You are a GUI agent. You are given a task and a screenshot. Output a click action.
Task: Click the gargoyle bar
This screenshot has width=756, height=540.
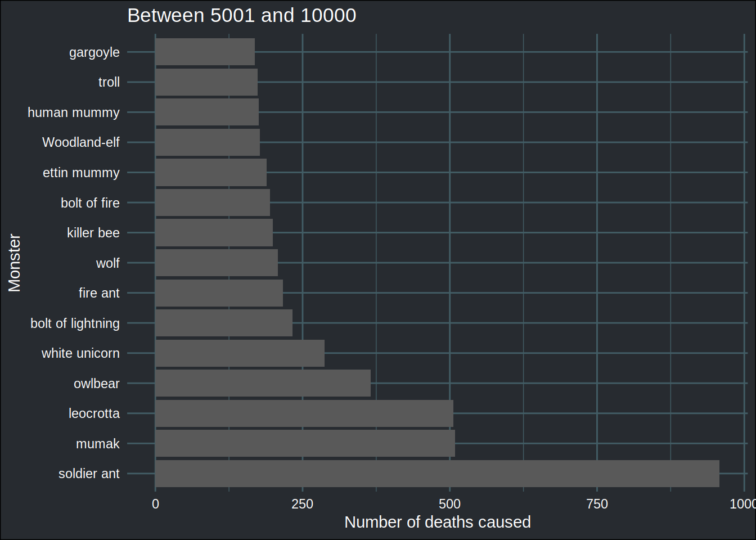(205, 52)
